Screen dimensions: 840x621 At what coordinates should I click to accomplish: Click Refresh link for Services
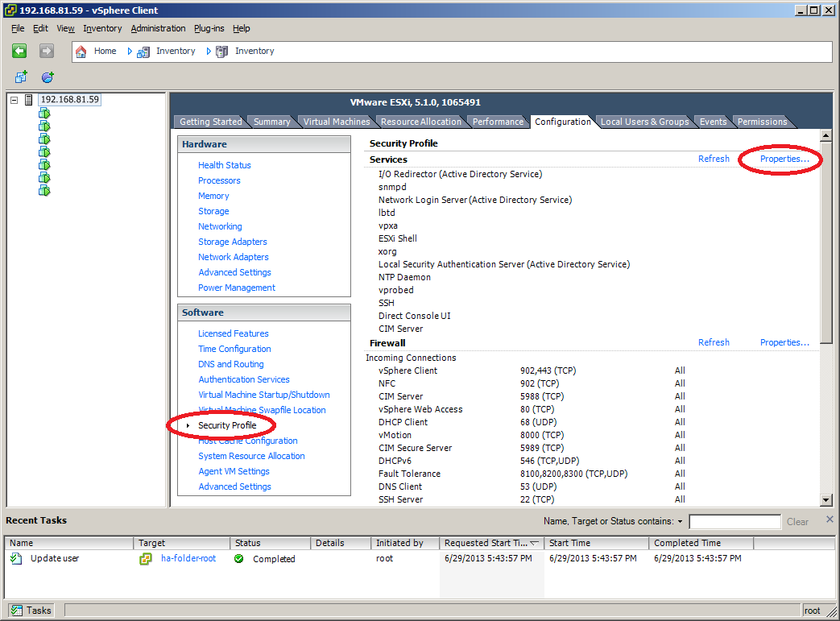714,159
